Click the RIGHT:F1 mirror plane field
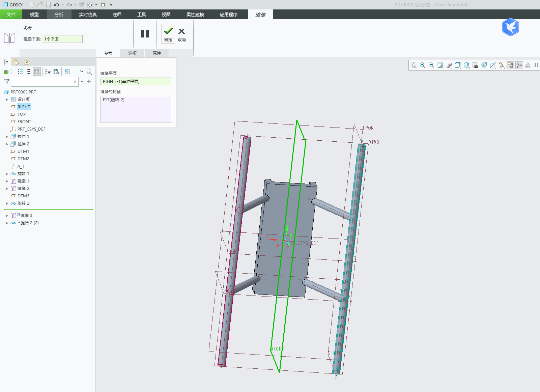 136,81
